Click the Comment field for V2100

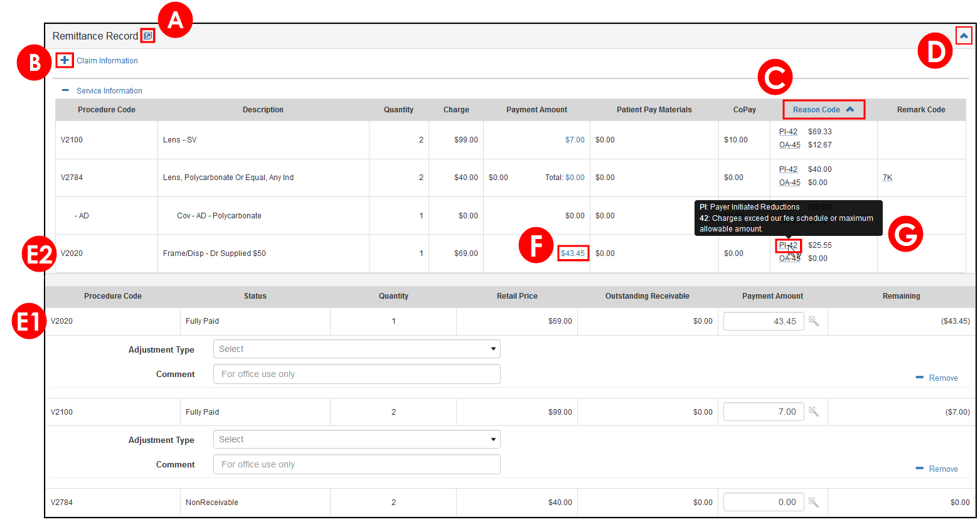356,464
